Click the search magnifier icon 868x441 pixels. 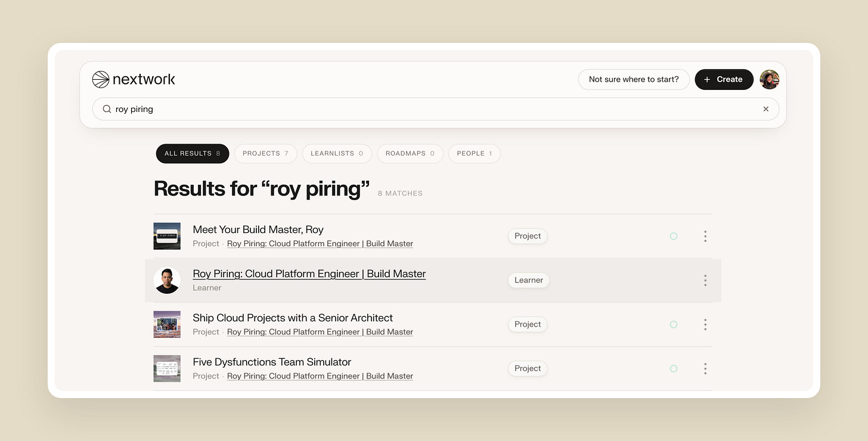coord(107,109)
